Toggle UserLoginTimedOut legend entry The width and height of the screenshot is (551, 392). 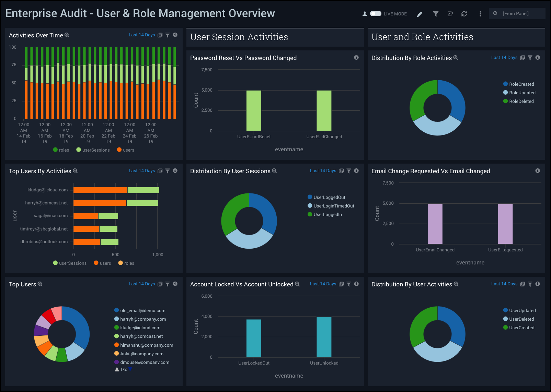coord(333,206)
